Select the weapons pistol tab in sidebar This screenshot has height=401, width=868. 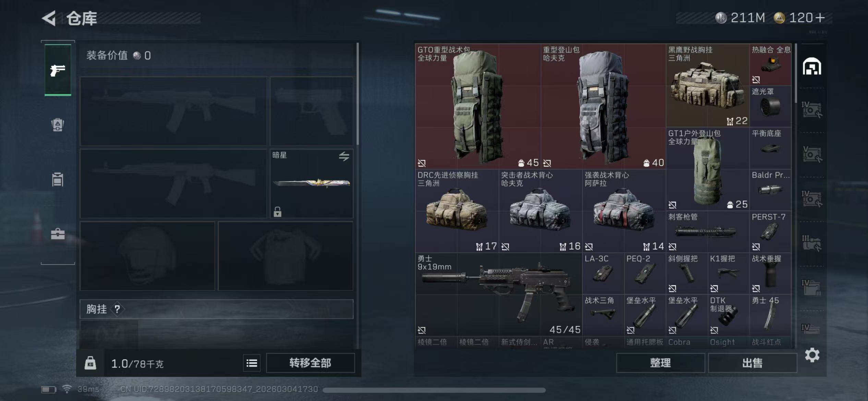pyautogui.click(x=58, y=70)
